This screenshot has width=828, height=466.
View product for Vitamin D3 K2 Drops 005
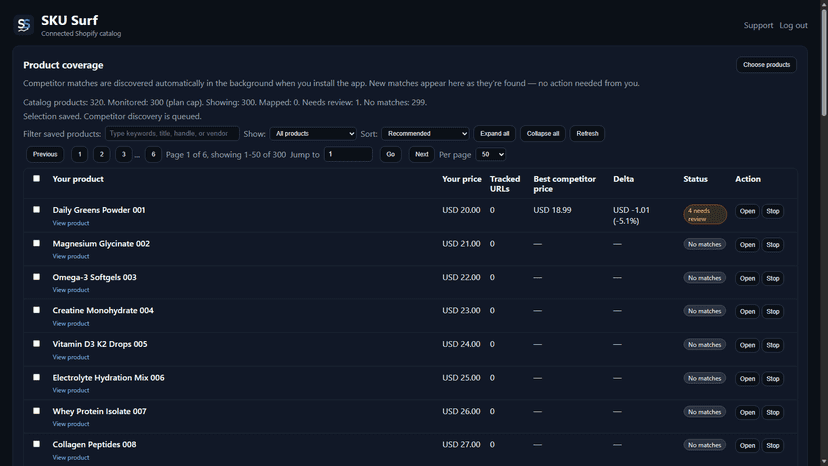pyautogui.click(x=71, y=357)
